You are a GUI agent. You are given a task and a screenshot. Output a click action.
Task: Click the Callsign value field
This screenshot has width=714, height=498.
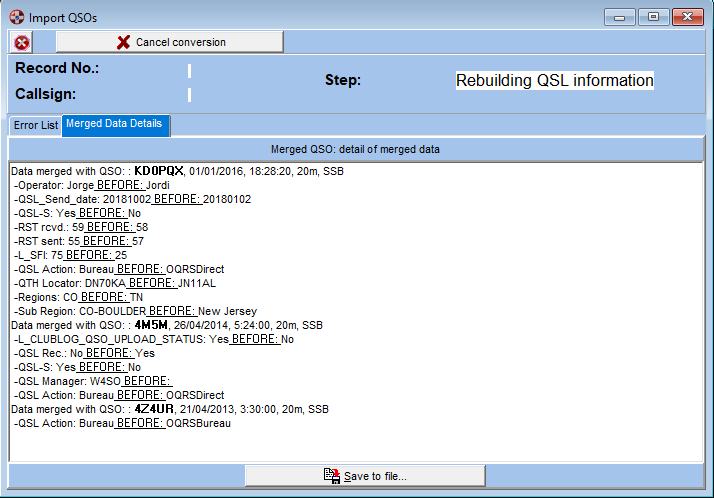[x=189, y=95]
